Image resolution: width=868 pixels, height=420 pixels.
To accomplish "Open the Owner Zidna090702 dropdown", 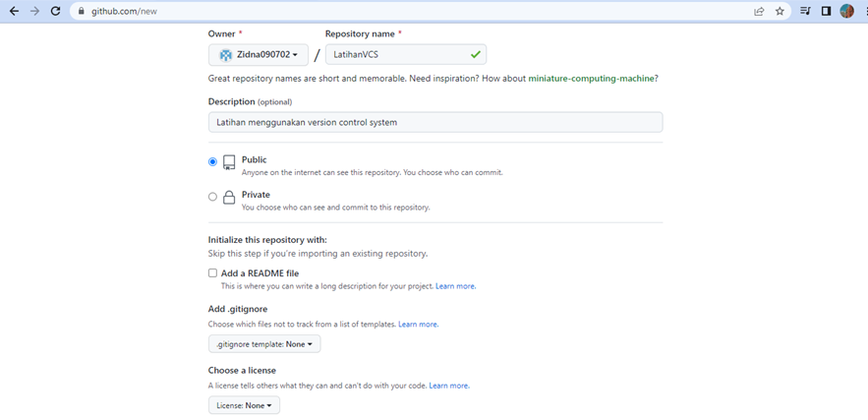I will tap(259, 55).
